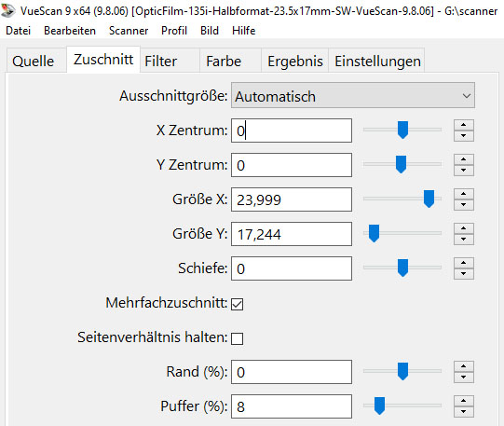Open the Datei menu
504x426 pixels.
coord(19,31)
